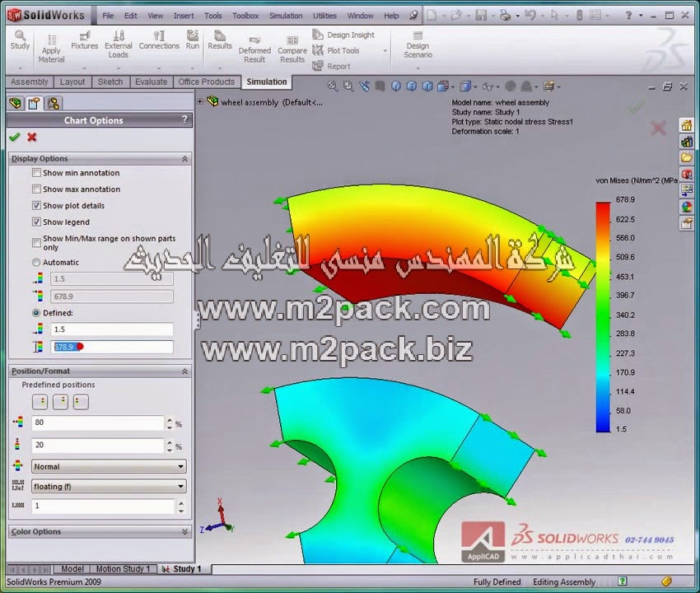The image size is (700, 593).
Task: Switch to the Evaluate tab
Action: pyautogui.click(x=152, y=82)
